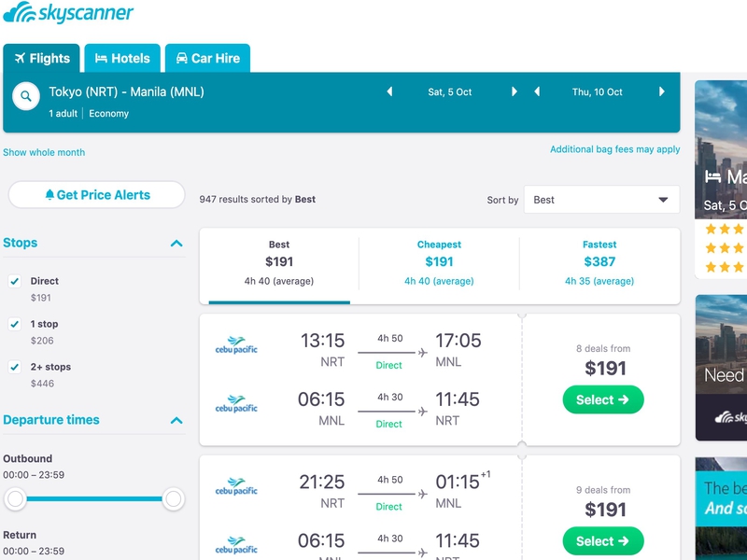Go to previous departure date arrow
Image resolution: width=747 pixels, height=560 pixels.
[389, 91]
